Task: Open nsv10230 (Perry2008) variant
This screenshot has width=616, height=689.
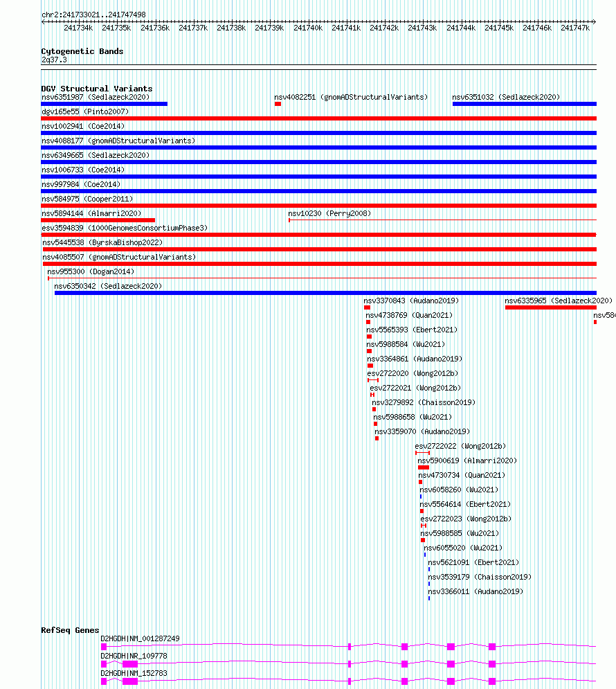Action: (329, 213)
